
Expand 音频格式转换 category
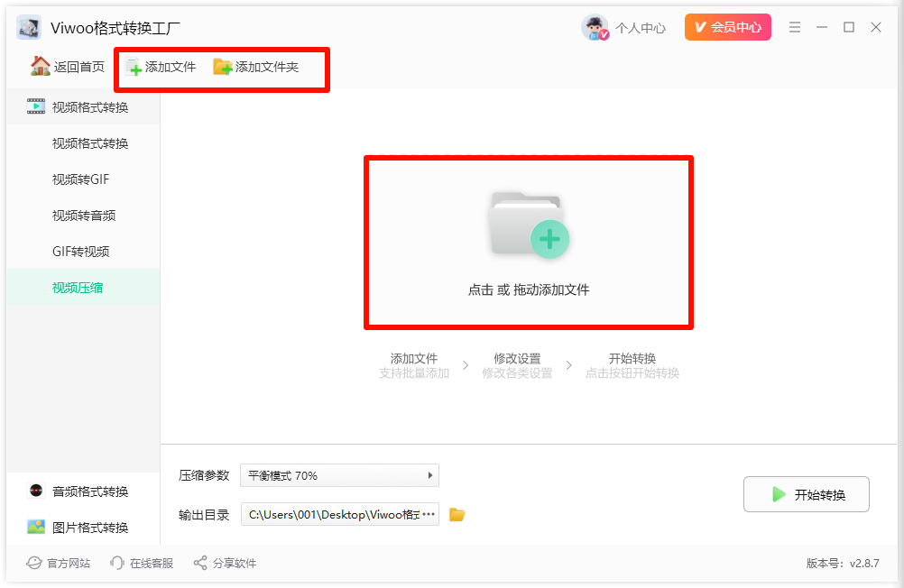point(83,492)
